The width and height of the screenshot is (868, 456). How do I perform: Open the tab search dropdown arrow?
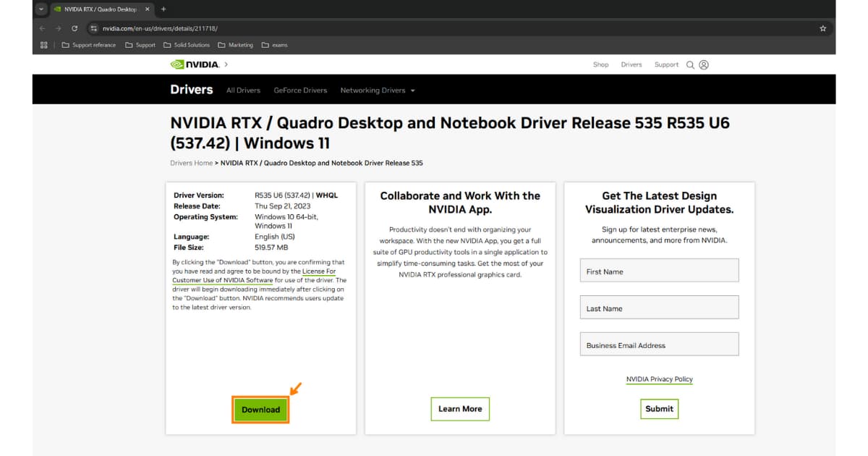[41, 9]
